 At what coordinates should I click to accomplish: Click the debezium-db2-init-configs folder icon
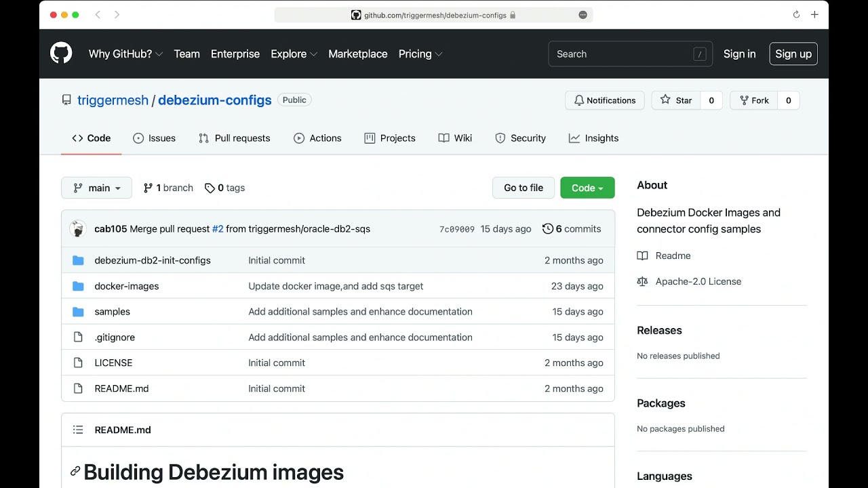[x=78, y=260]
